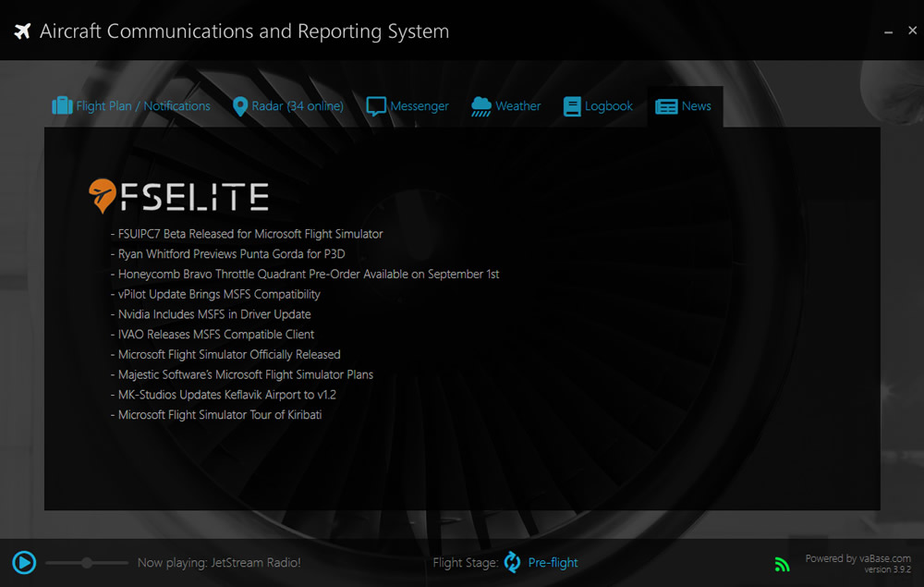
Task: Switch to the Weather tab
Action: [x=505, y=106]
